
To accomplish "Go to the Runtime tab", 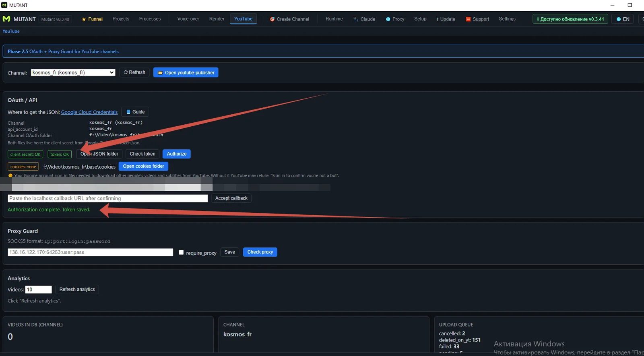I will 334,19.
